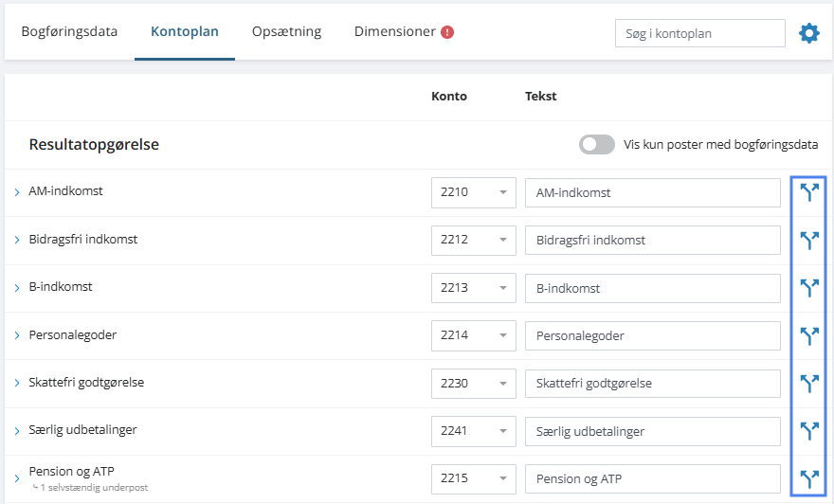834x504 pixels.
Task: Switch to the Bogføringsdata tab
Action: point(69,32)
